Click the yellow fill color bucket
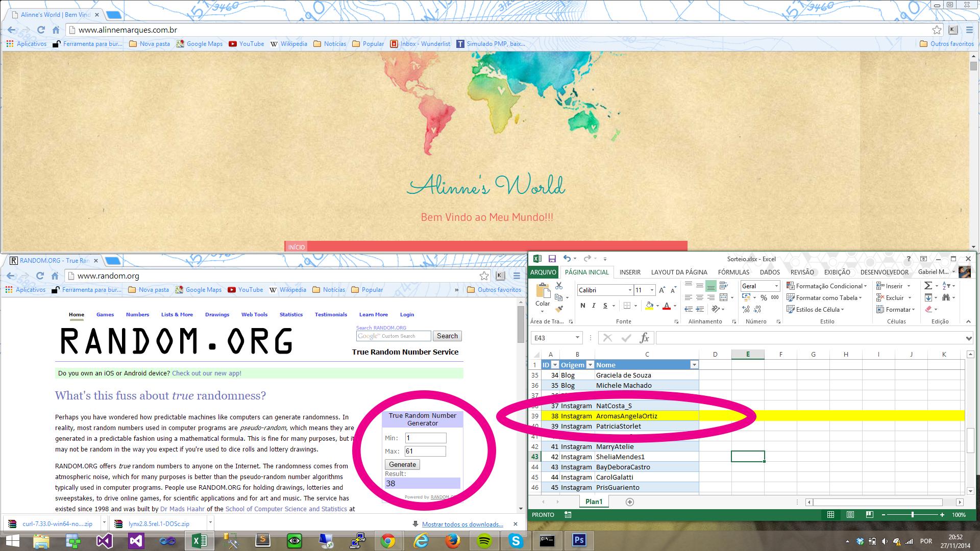The height and width of the screenshot is (551, 980). click(649, 306)
